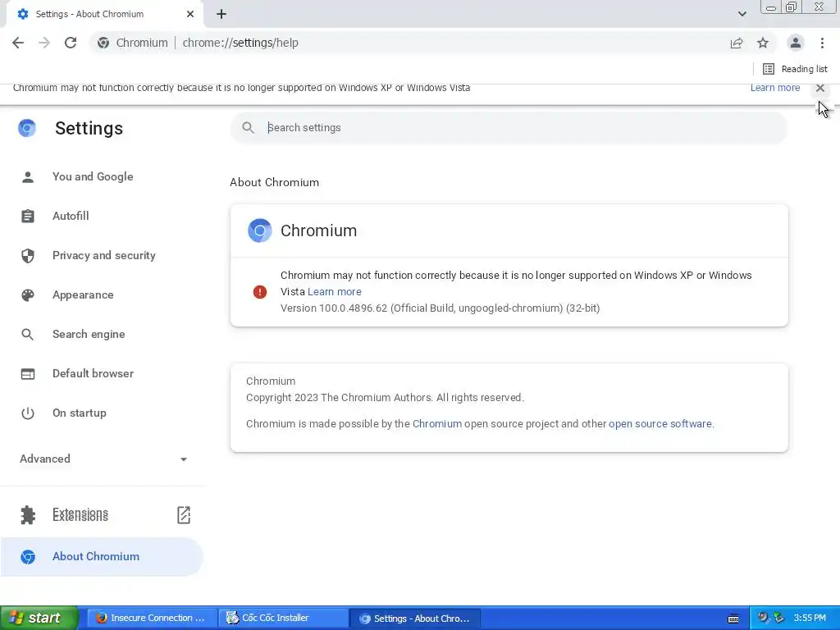Expand the Advanced settings section
The image size is (840, 630).
pyautogui.click(x=103, y=459)
